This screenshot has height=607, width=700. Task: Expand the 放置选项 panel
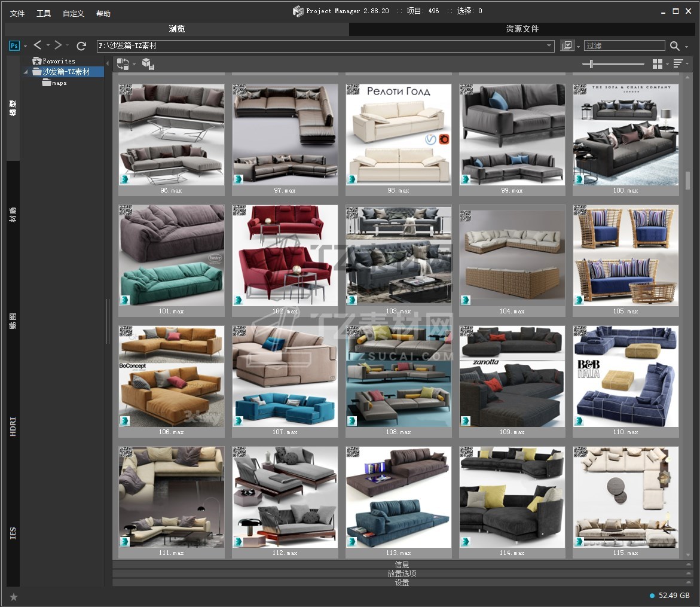click(402, 574)
